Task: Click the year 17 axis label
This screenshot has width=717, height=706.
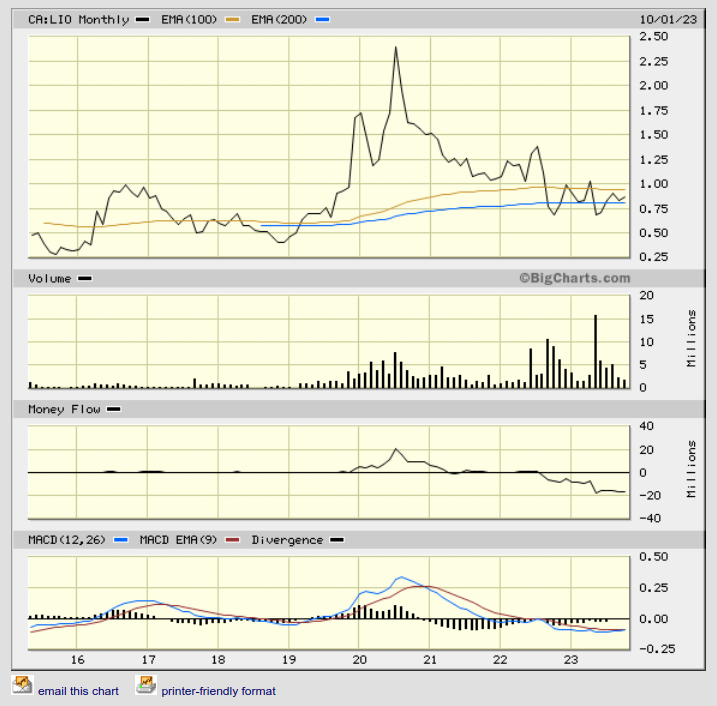Action: (x=148, y=660)
